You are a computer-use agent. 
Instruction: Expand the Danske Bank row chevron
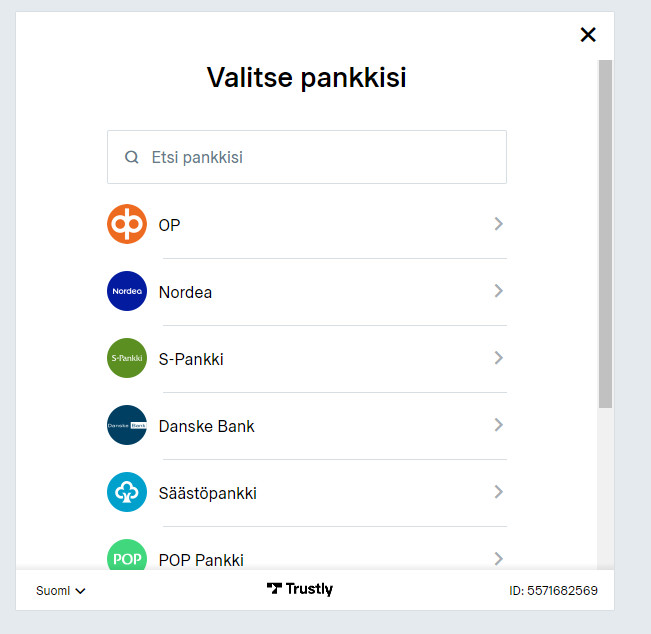499,425
